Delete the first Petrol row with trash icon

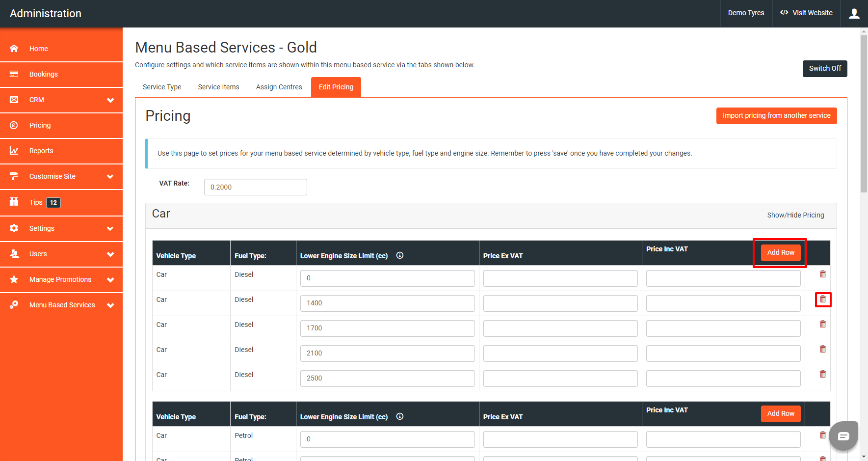click(823, 435)
